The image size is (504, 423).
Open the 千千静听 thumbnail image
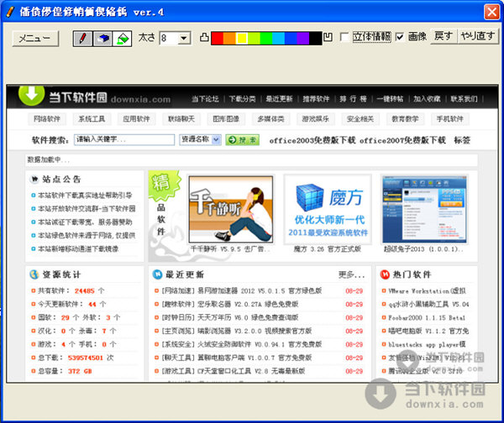click(x=231, y=209)
